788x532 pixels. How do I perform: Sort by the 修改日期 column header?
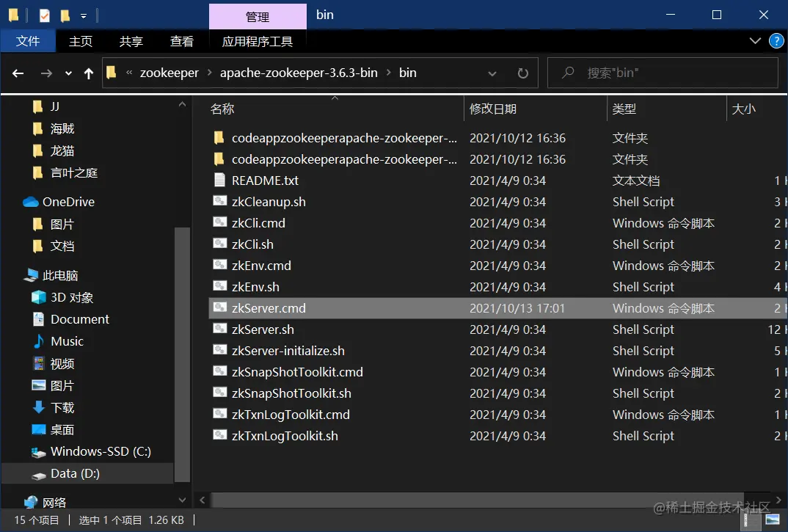[x=535, y=109]
